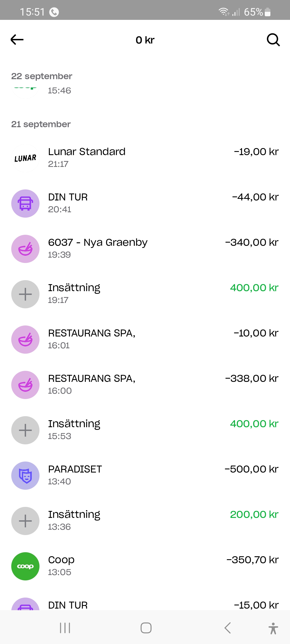The height and width of the screenshot is (644, 290).
Task: Open Lunar Standard transaction details
Action: coord(145,158)
